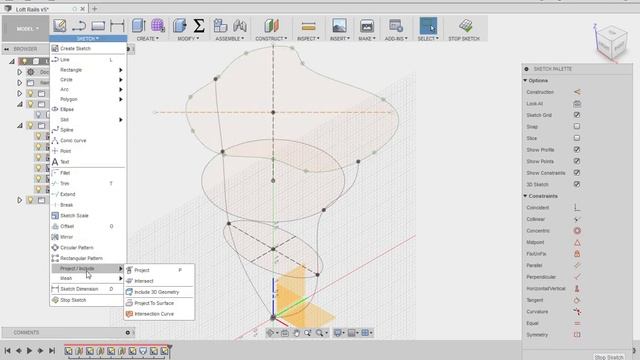This screenshot has height=360, width=640.
Task: Toggle the 3D Sketch checkbox
Action: point(577,184)
